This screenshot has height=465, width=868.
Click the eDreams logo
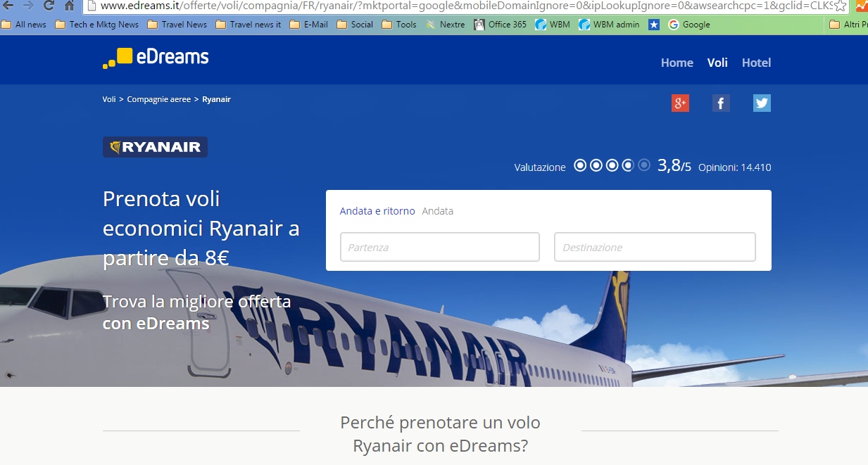click(156, 58)
